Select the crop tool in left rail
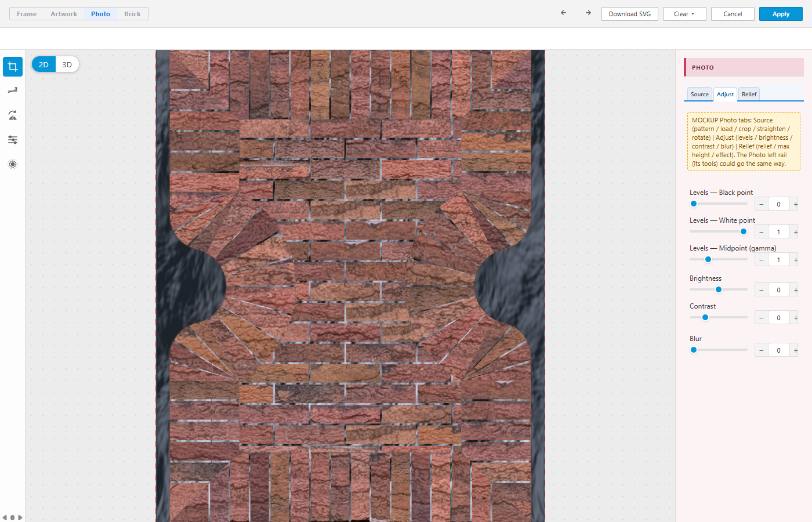 tap(13, 67)
